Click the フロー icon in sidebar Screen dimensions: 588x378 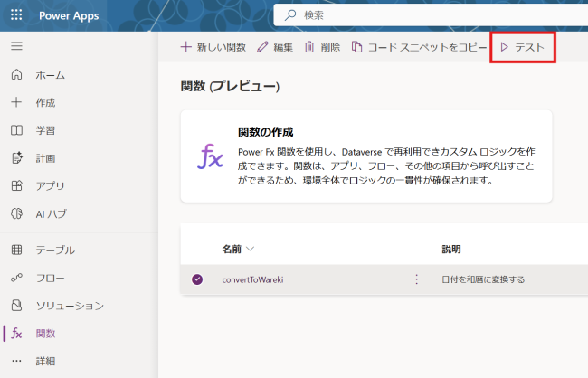(x=16, y=278)
